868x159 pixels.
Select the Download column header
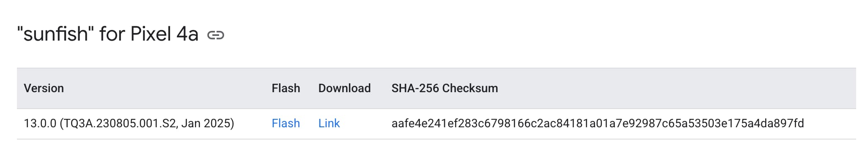(x=344, y=88)
